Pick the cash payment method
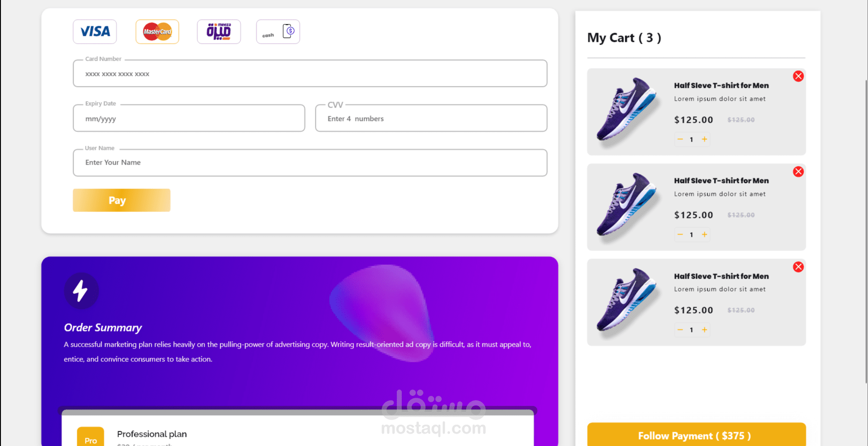 pyautogui.click(x=278, y=32)
